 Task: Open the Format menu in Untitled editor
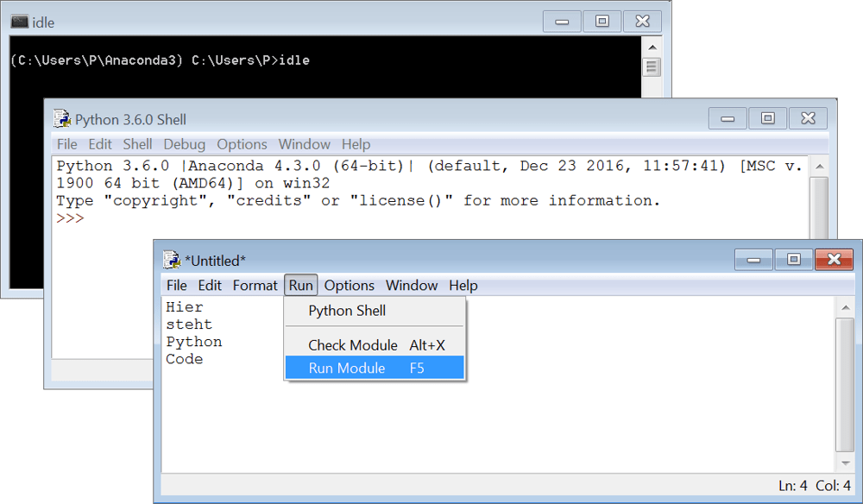point(255,286)
